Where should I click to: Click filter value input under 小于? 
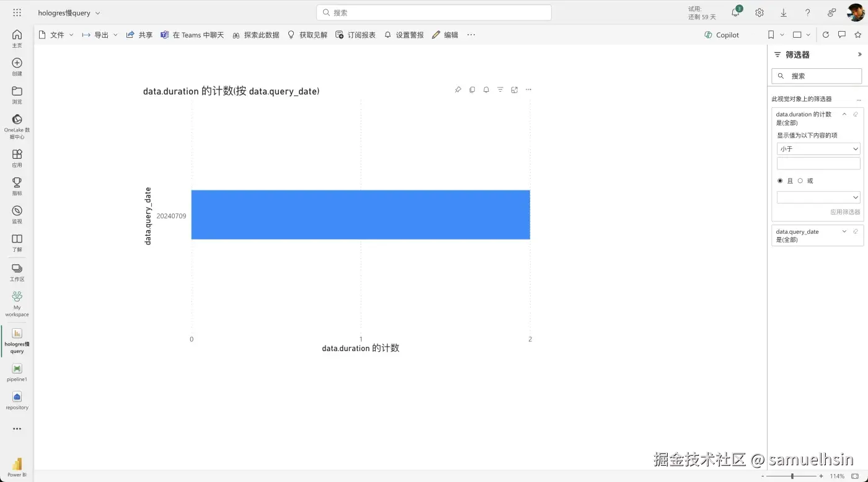click(818, 163)
